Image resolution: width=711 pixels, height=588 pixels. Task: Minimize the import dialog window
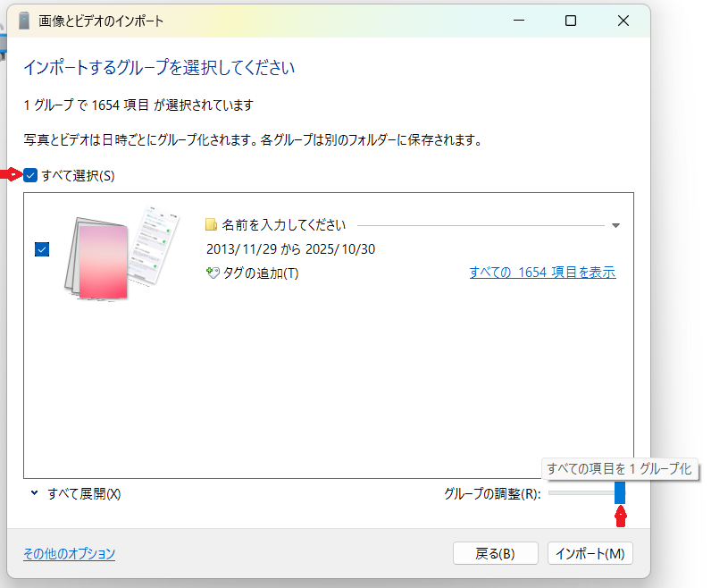(522, 21)
